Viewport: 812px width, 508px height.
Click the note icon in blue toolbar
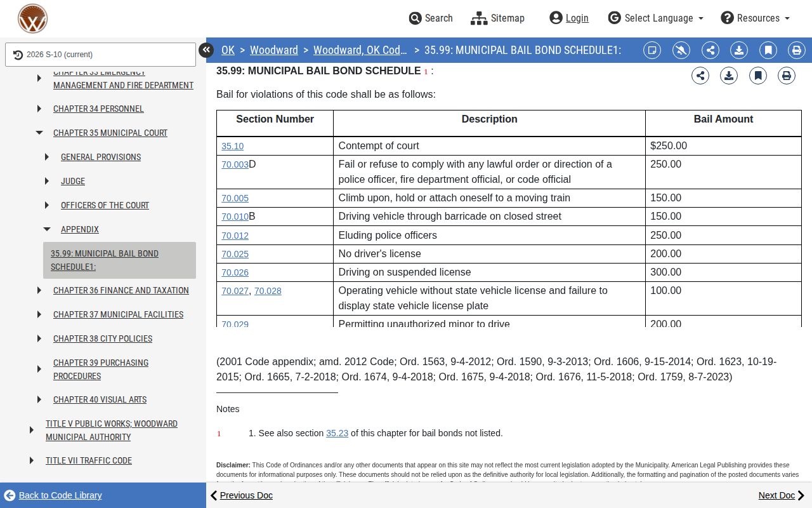[x=652, y=50]
